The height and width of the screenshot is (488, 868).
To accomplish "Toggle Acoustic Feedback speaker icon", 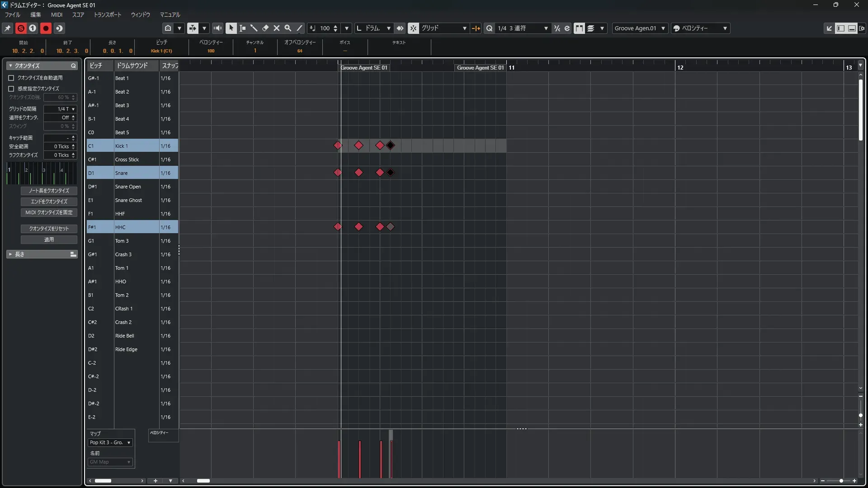I will (x=218, y=28).
